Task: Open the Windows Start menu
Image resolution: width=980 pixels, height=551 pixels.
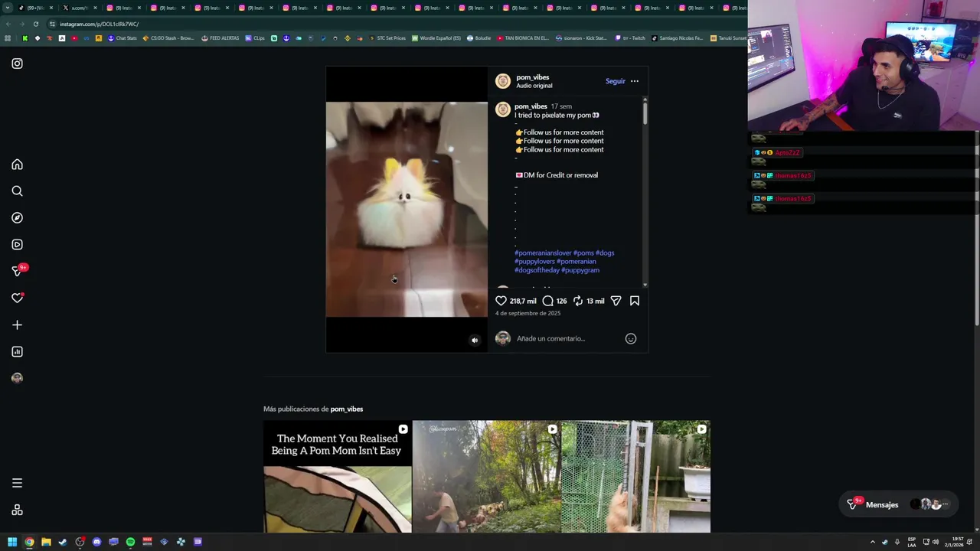Action: (x=12, y=542)
